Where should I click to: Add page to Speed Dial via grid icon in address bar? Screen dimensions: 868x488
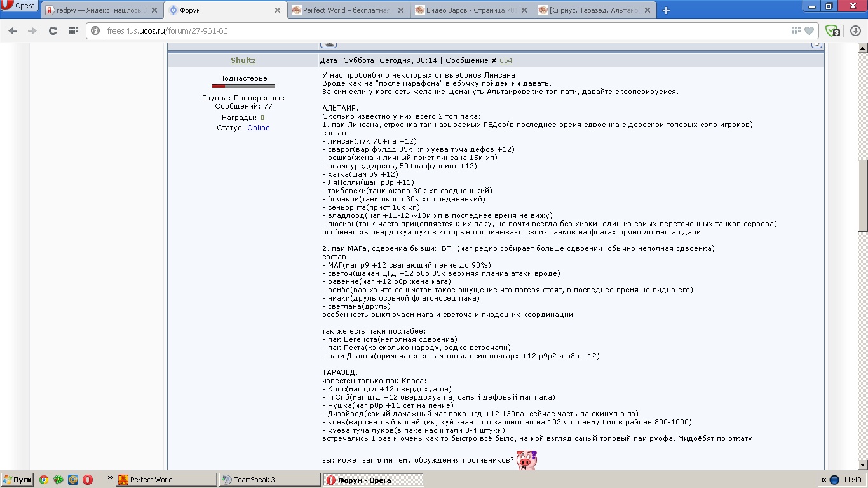coord(796,30)
